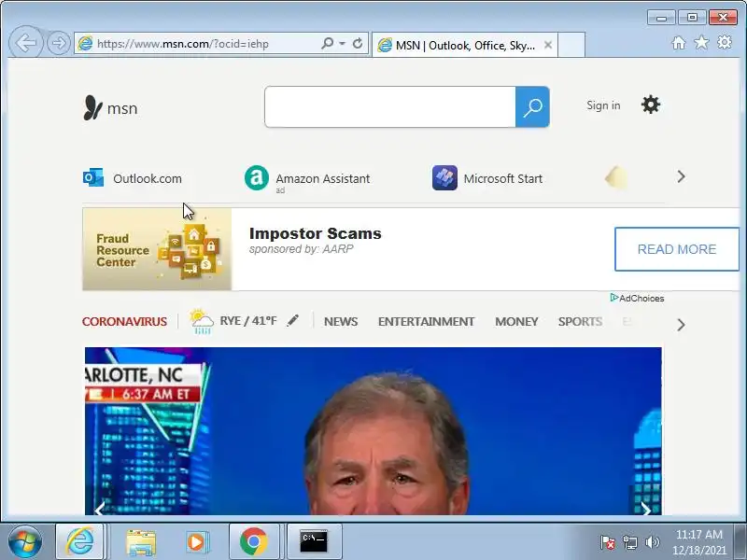Screen dimensions: 747x560
Task: Focus the MSN web search box
Action: pyautogui.click(x=389, y=106)
